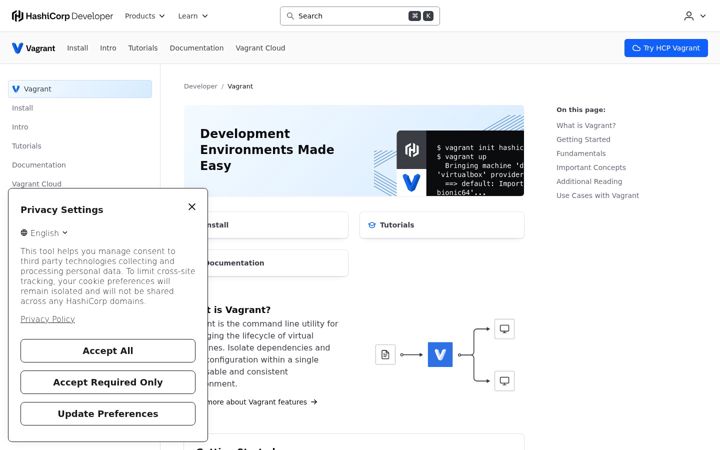Click the Accept All button

pyautogui.click(x=108, y=351)
